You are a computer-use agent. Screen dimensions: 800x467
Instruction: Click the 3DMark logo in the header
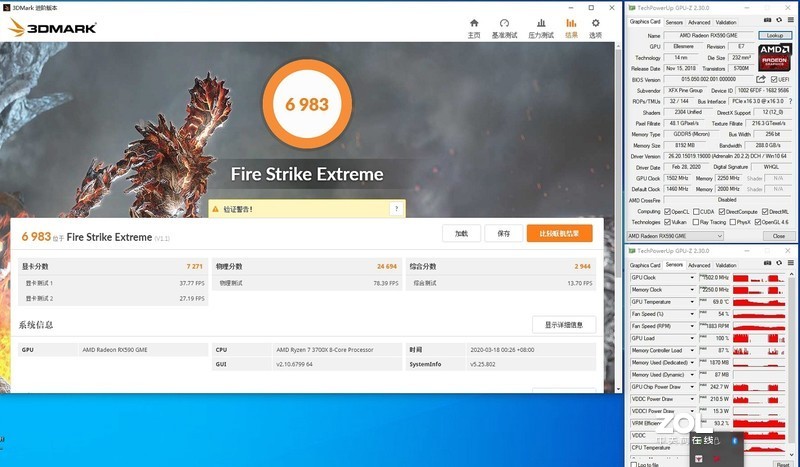[53, 28]
